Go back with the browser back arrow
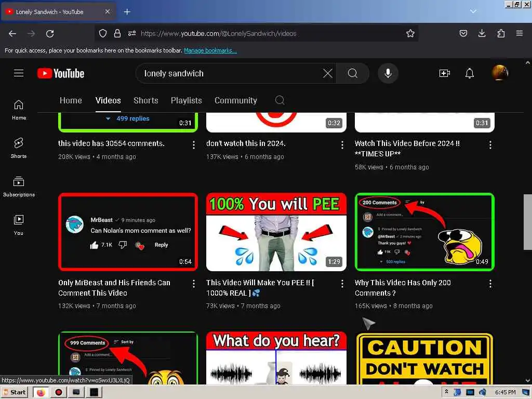 point(12,34)
